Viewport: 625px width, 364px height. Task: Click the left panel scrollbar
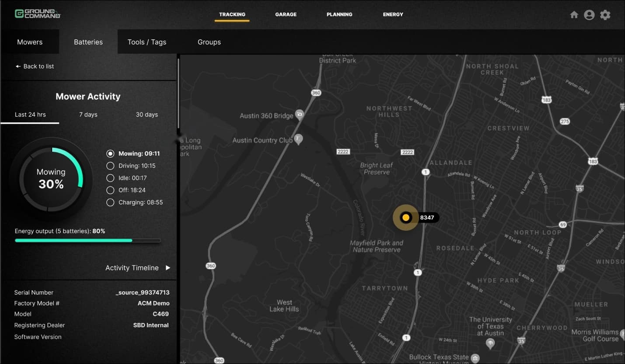[178, 93]
